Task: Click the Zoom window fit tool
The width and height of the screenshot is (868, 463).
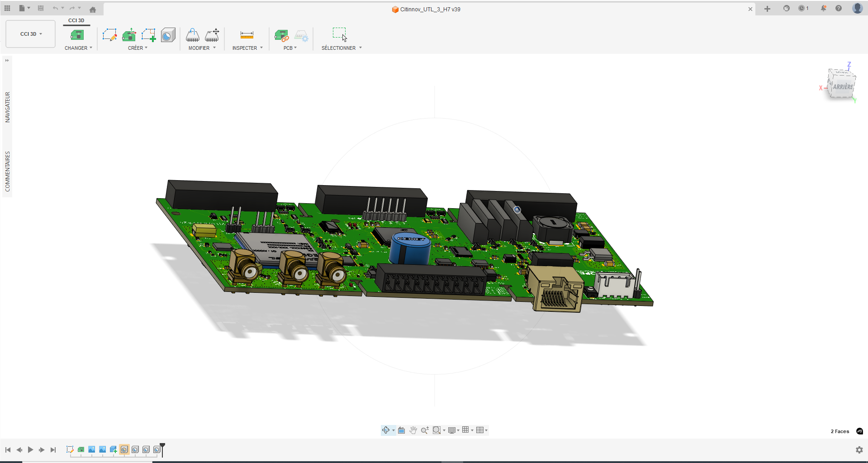Action: (x=436, y=430)
